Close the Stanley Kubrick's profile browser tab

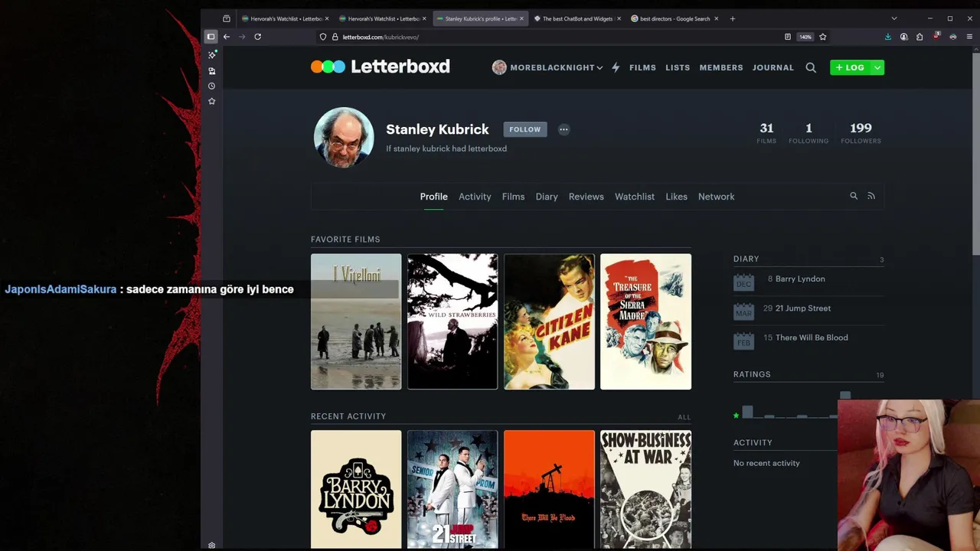point(522,18)
